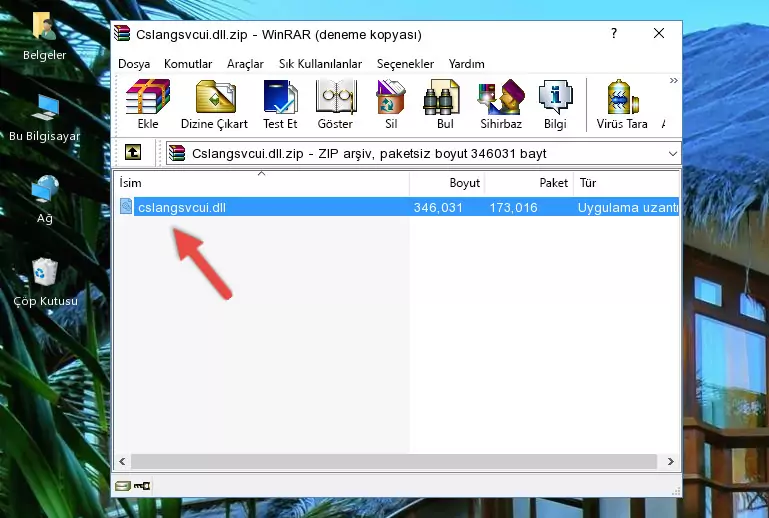
Task: Sort by Boyut column header
Action: point(447,183)
